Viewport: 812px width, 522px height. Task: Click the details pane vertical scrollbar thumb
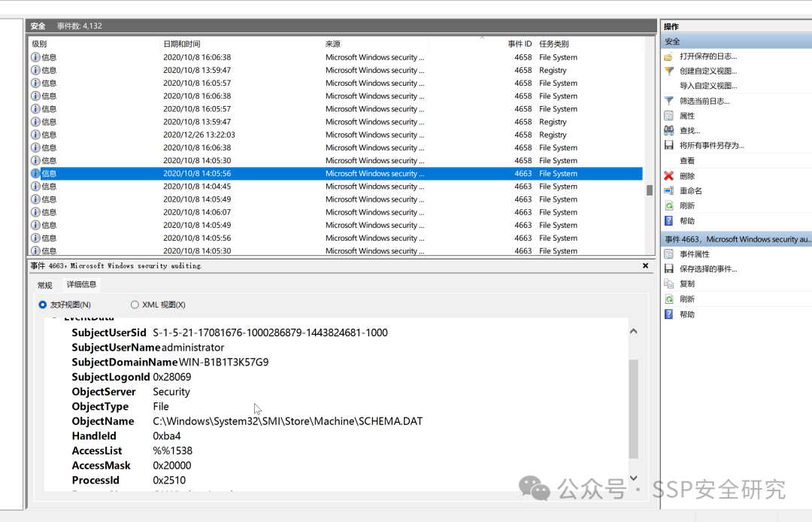click(633, 409)
